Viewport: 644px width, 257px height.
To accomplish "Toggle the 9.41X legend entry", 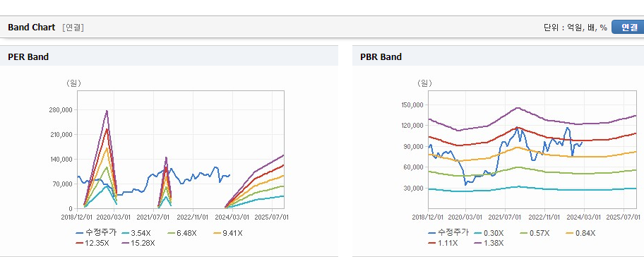I will [228, 233].
